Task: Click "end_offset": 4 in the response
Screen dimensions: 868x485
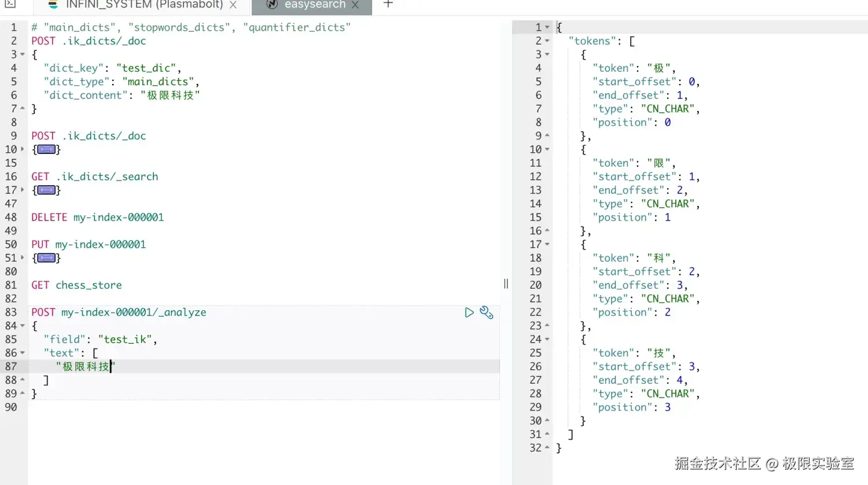Action: coord(640,380)
